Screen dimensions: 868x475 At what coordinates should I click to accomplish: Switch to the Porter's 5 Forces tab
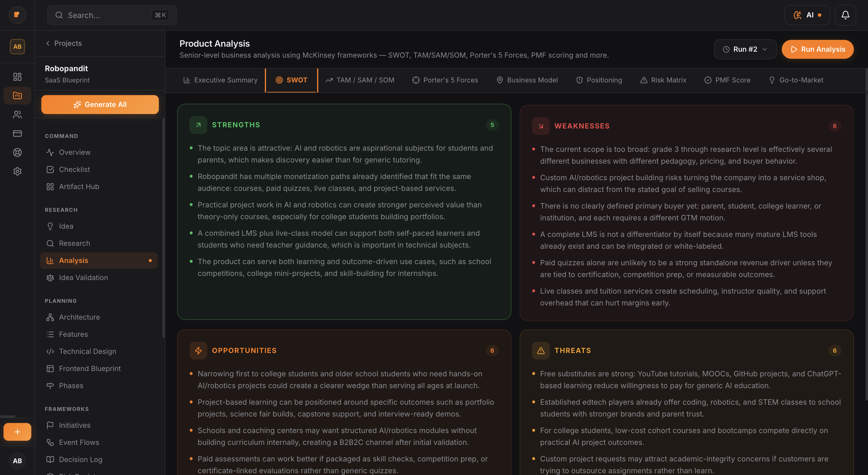click(x=445, y=80)
